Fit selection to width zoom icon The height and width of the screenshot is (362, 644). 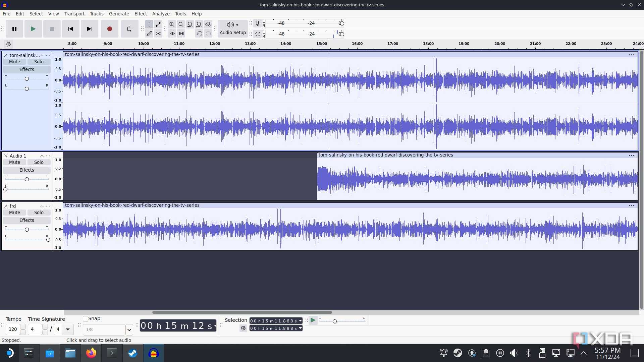190,24
